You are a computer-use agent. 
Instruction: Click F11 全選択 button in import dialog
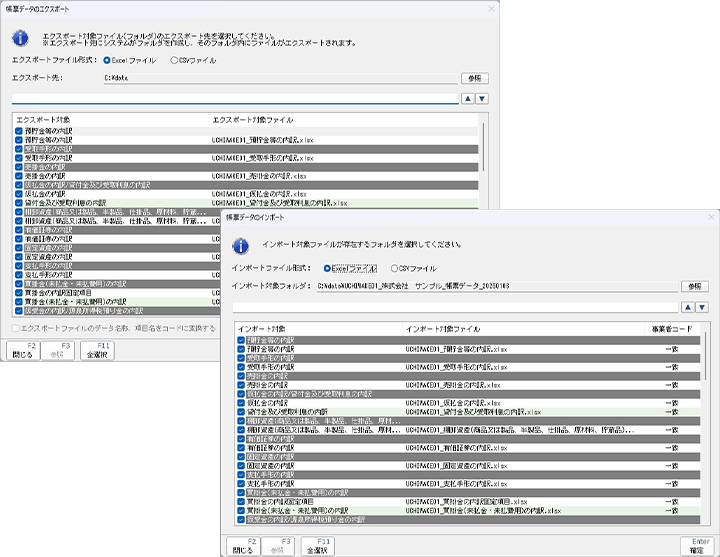click(x=318, y=545)
